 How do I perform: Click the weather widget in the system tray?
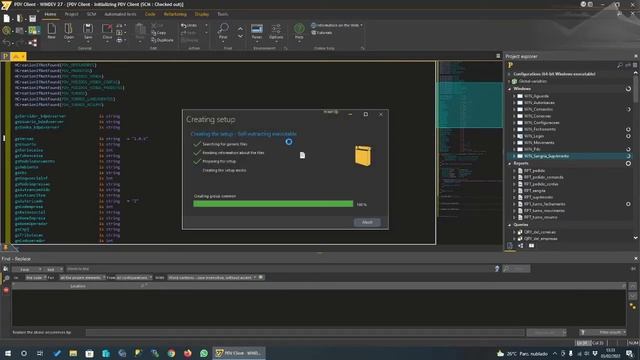522,353
